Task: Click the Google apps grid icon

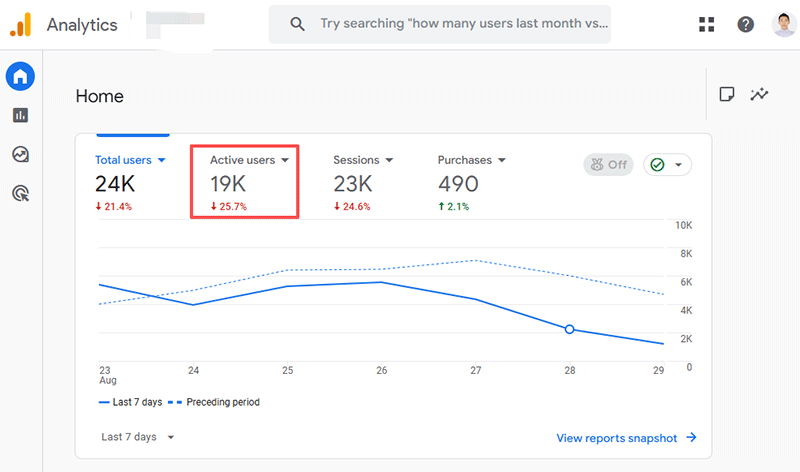Action: (706, 24)
